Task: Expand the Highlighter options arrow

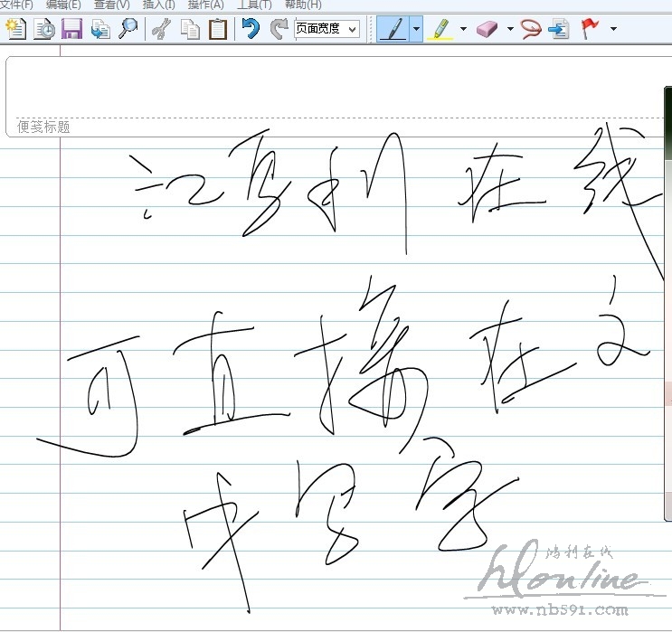Action: coord(463,29)
